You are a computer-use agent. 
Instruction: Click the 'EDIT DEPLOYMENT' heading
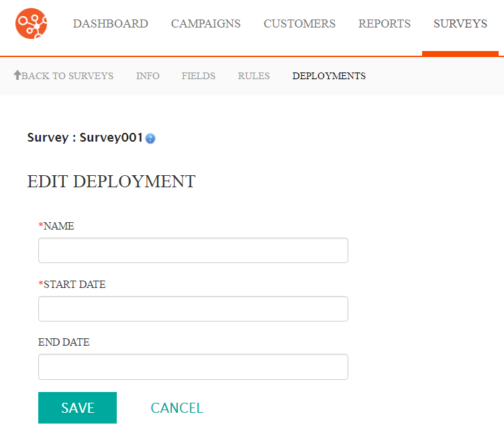click(x=111, y=181)
